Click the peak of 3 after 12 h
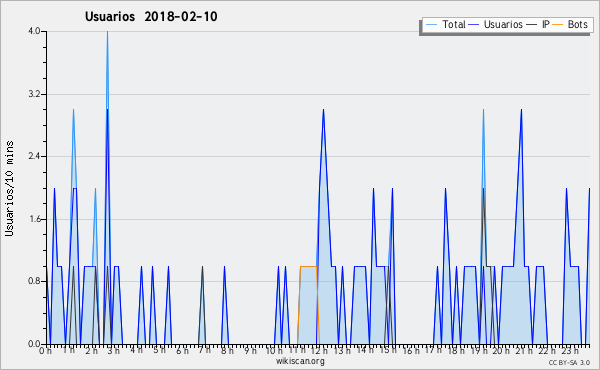The width and height of the screenshot is (600, 370). pos(323,110)
